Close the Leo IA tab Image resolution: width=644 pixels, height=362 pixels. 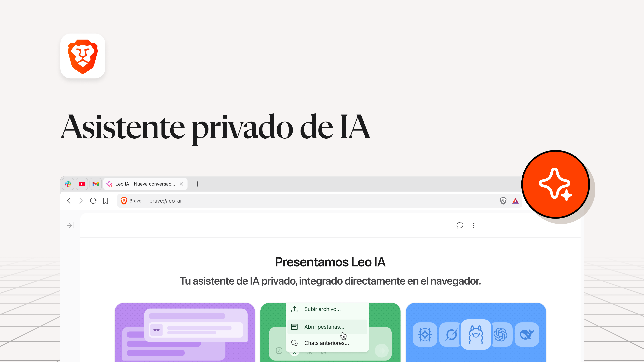coord(181,184)
